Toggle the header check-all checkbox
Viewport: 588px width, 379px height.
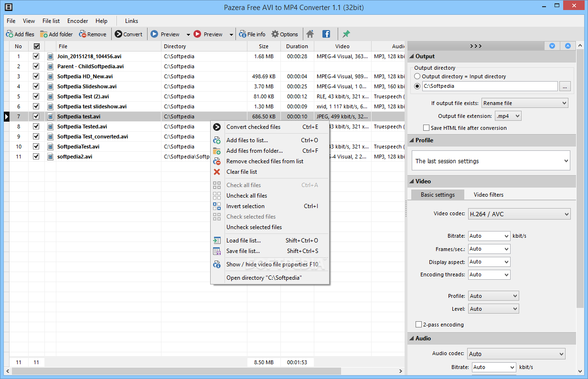pos(36,46)
